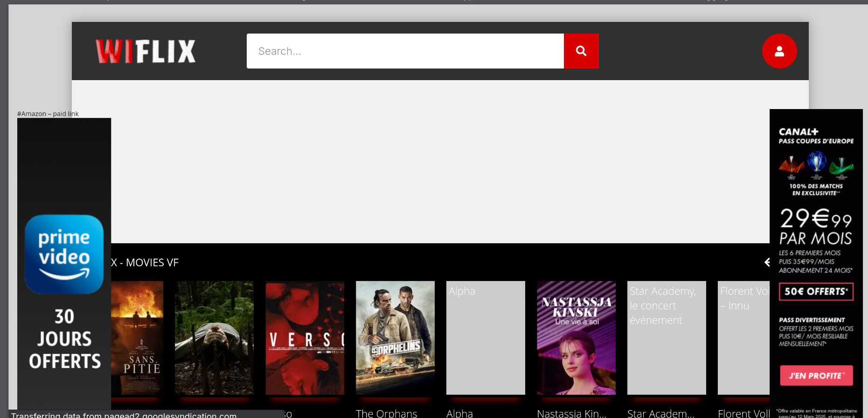Click the Alpha title link
The height and width of the screenshot is (418, 868).
pyautogui.click(x=459, y=413)
